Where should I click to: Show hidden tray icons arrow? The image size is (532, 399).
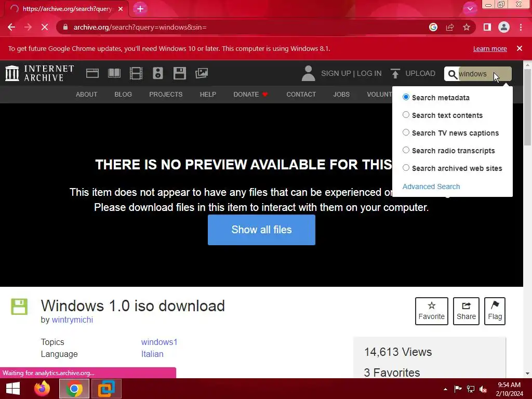(x=445, y=389)
